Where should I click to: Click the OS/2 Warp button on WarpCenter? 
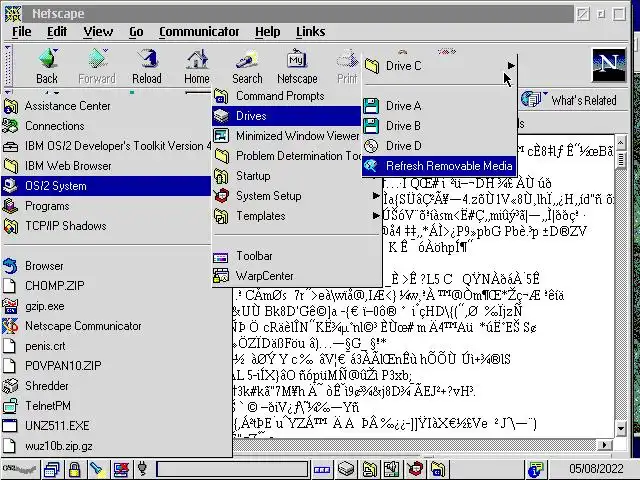click(19, 469)
